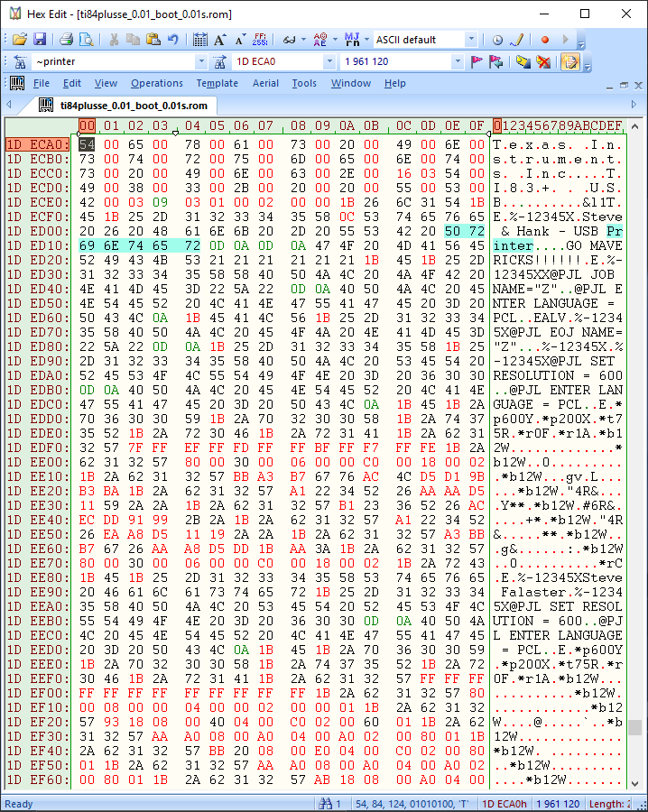Click the yellow tag highlight icon
This screenshot has width=648, height=812.
[x=523, y=61]
